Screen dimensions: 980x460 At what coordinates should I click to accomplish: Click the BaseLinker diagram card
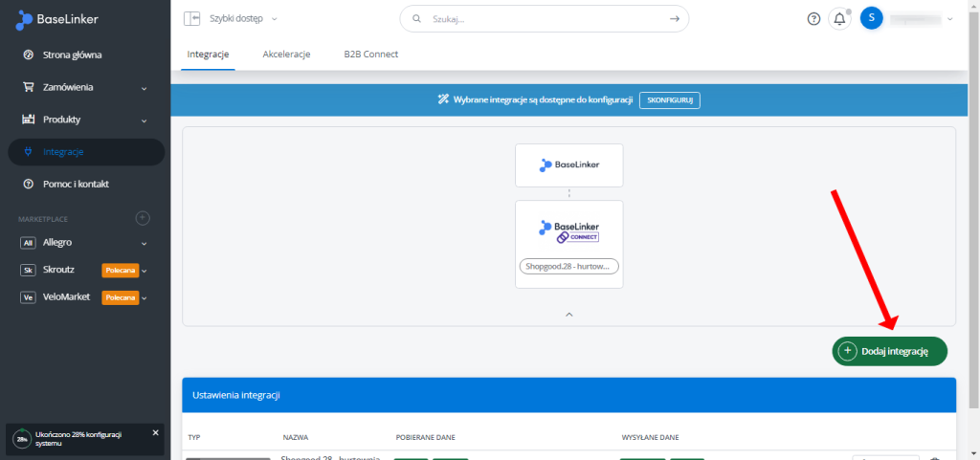(568, 165)
